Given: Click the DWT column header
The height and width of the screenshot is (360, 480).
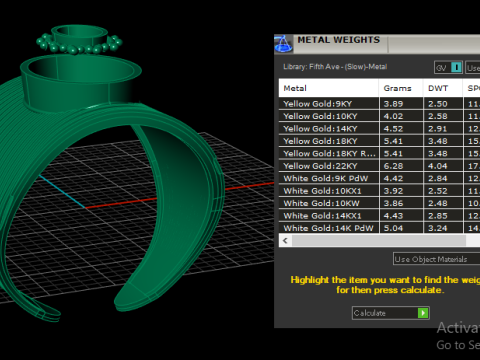Looking at the screenshot, I should (443, 88).
